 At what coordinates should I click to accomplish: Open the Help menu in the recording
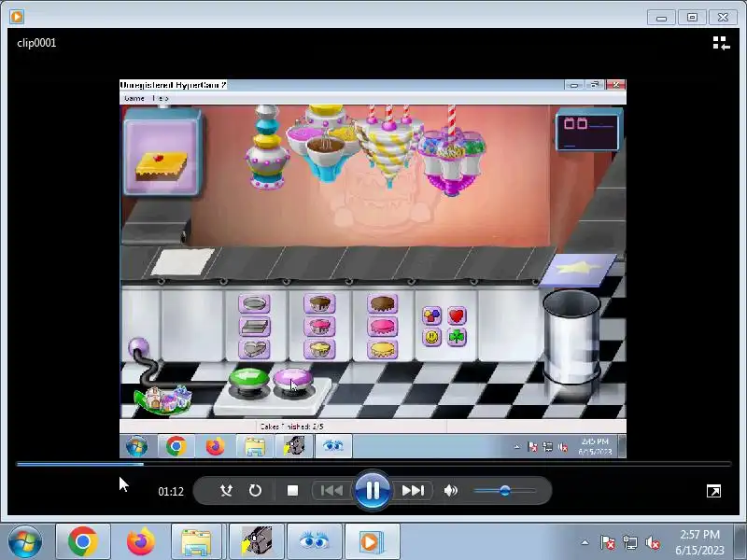coord(161,98)
